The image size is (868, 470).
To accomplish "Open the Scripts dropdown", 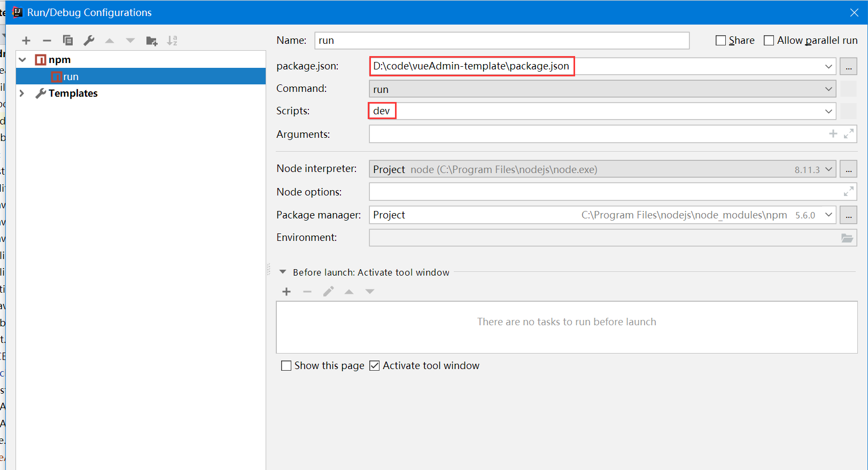I will [x=828, y=112].
